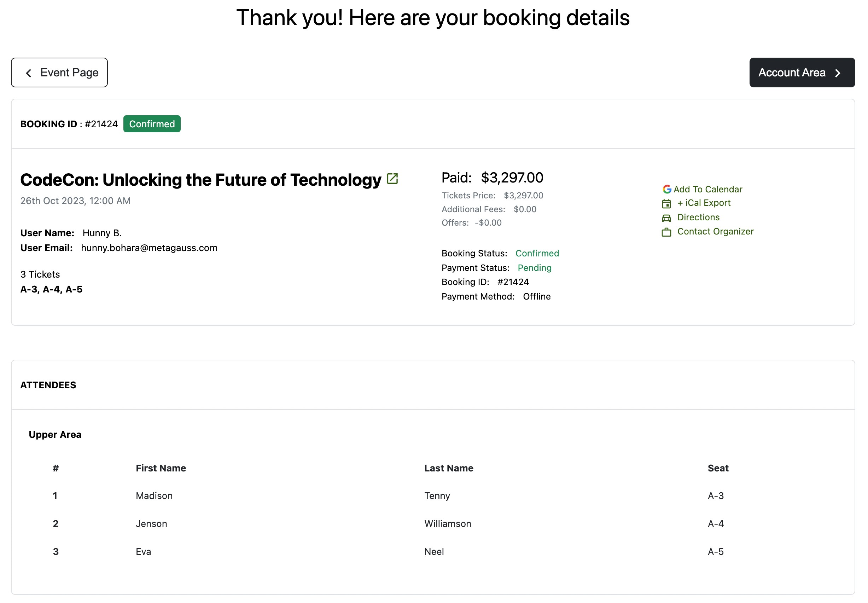Click the external link icon beside event title

pos(392,179)
